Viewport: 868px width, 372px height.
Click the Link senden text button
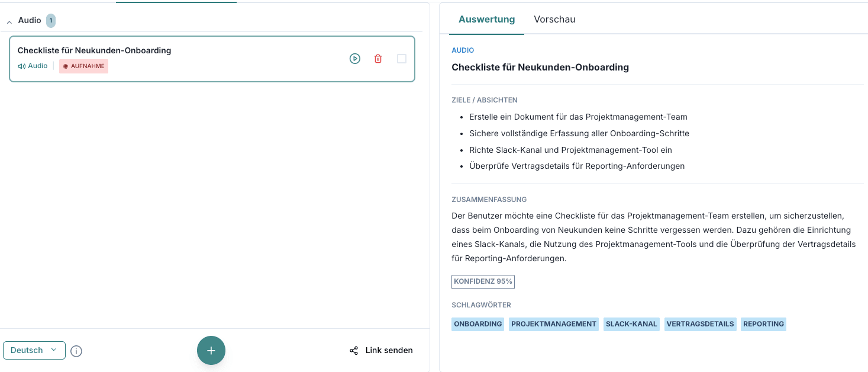click(x=389, y=350)
